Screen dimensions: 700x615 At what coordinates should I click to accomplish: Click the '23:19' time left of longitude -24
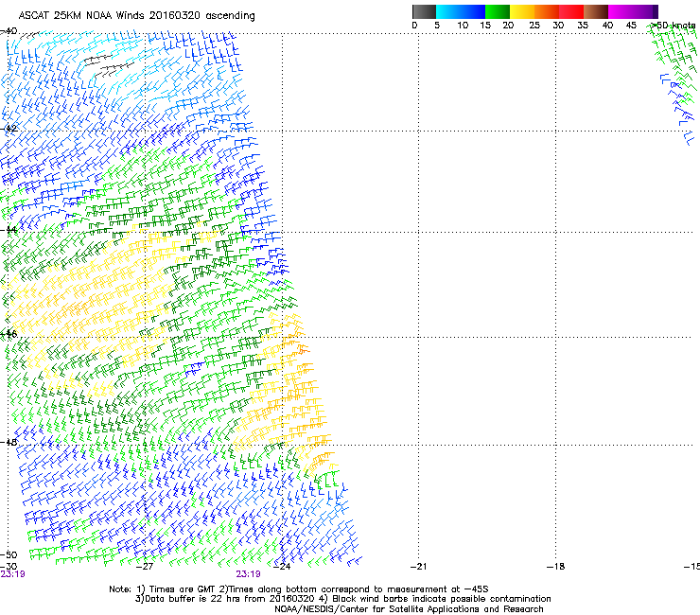point(248,574)
